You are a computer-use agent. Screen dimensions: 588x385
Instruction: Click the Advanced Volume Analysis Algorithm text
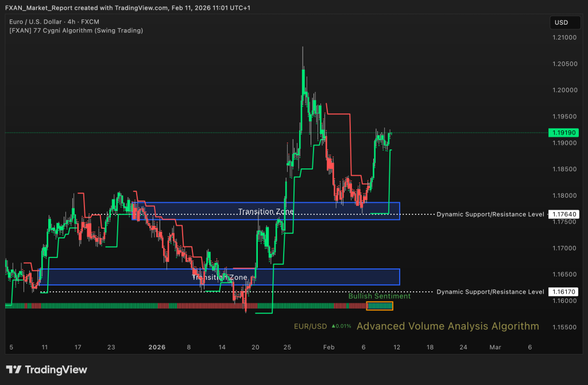tap(447, 326)
